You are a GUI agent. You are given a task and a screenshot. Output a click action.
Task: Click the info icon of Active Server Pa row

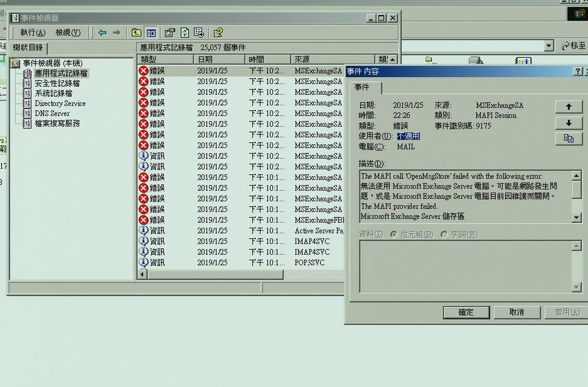pyautogui.click(x=143, y=230)
